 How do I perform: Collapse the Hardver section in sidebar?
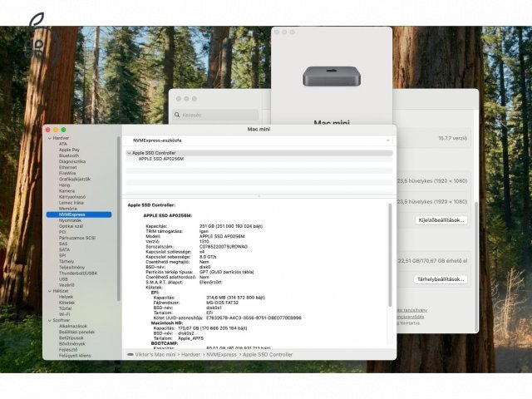pos(50,139)
